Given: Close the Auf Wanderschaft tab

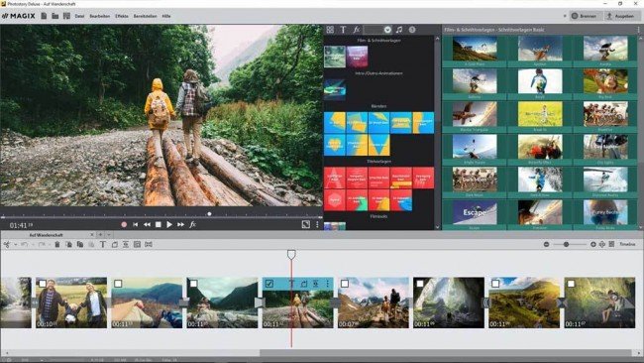Looking at the screenshot, I should click(91, 235).
